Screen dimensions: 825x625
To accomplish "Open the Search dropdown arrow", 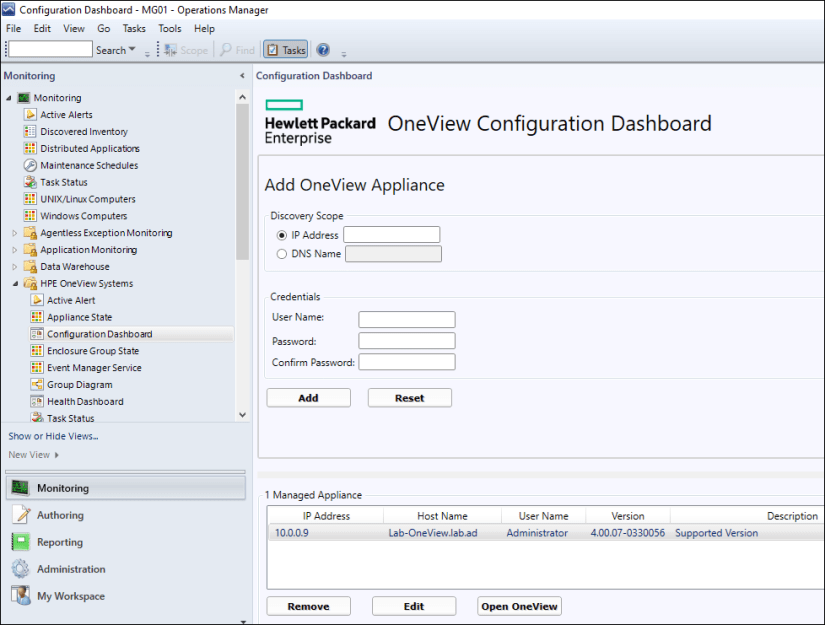I will [x=132, y=49].
